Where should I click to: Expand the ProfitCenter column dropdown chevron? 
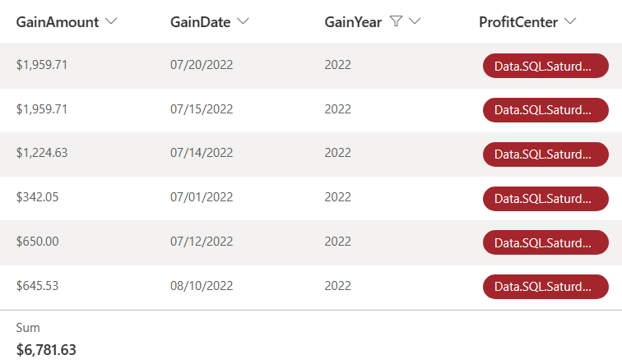569,22
